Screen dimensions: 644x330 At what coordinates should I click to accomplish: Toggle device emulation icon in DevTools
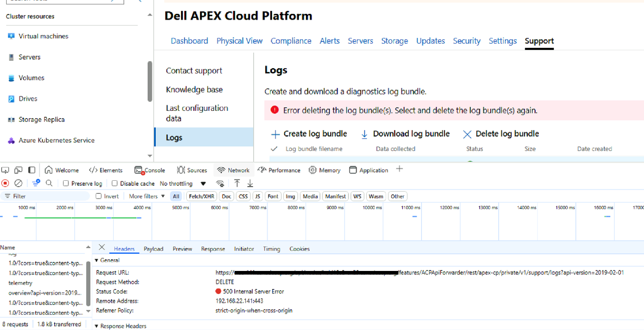click(19, 170)
